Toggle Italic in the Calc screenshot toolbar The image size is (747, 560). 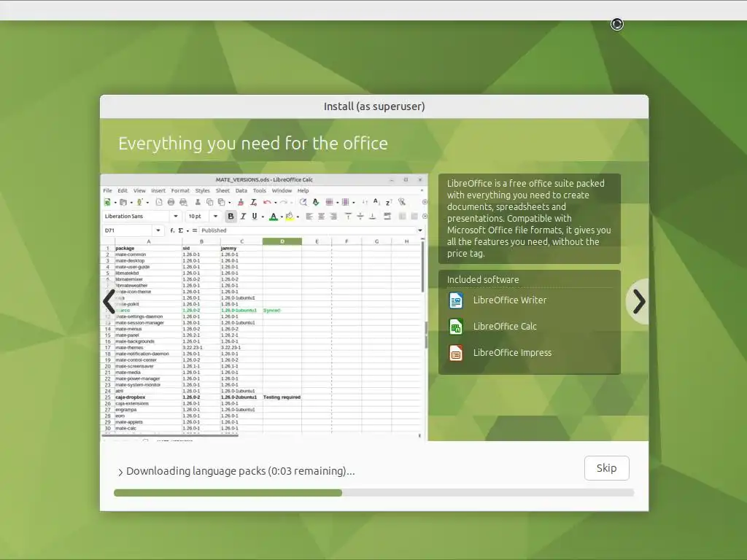(x=243, y=216)
